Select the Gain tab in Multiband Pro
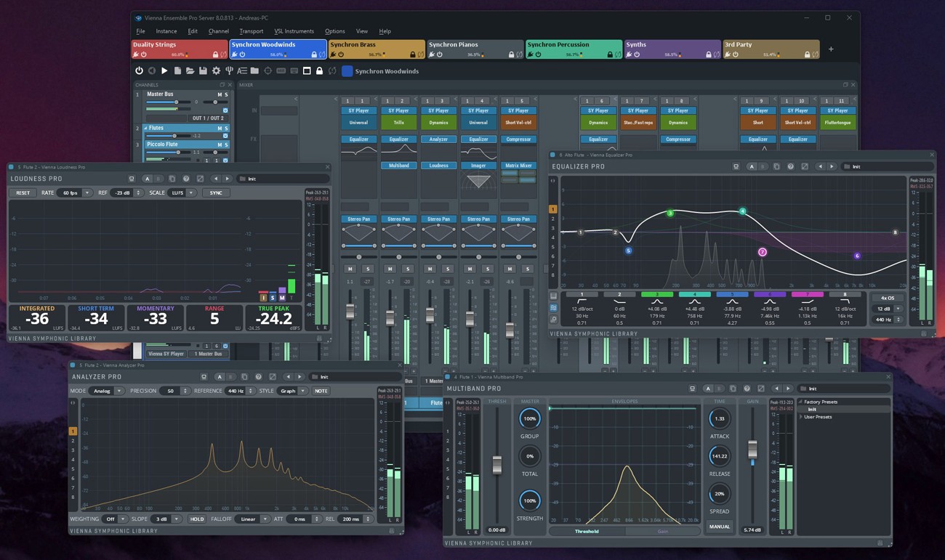 coord(662,531)
